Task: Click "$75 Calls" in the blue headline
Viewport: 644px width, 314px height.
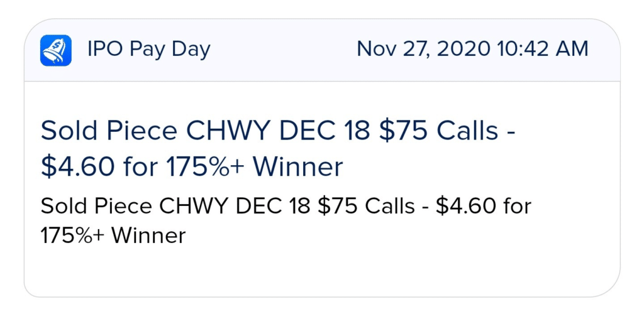Action: click(438, 131)
